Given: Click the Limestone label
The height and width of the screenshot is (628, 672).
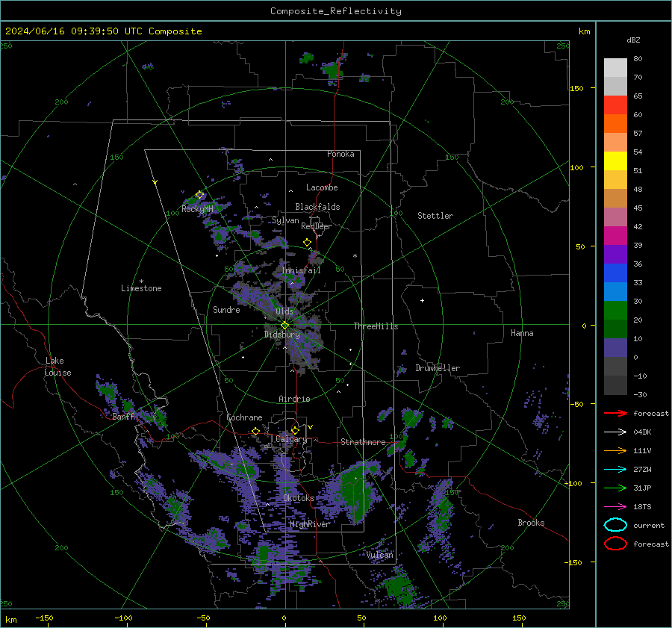Looking at the screenshot, I should [x=141, y=288].
